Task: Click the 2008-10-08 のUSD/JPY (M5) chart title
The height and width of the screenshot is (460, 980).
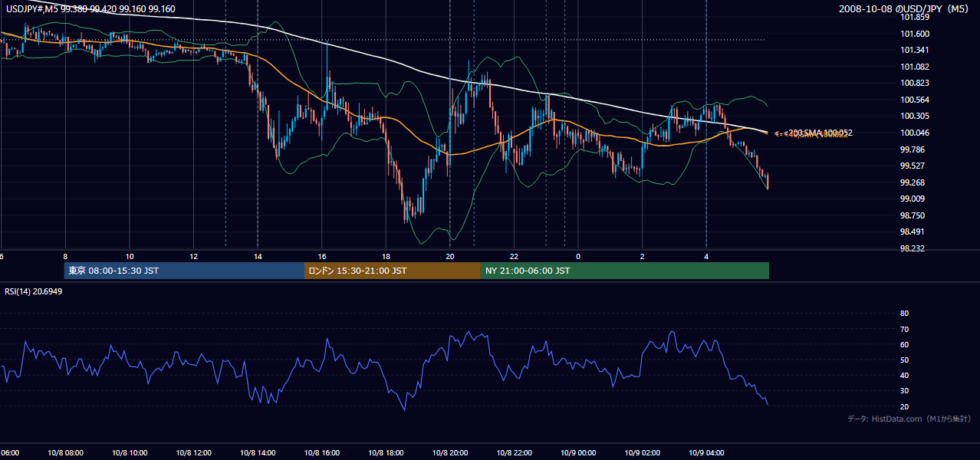Action: click(905, 9)
